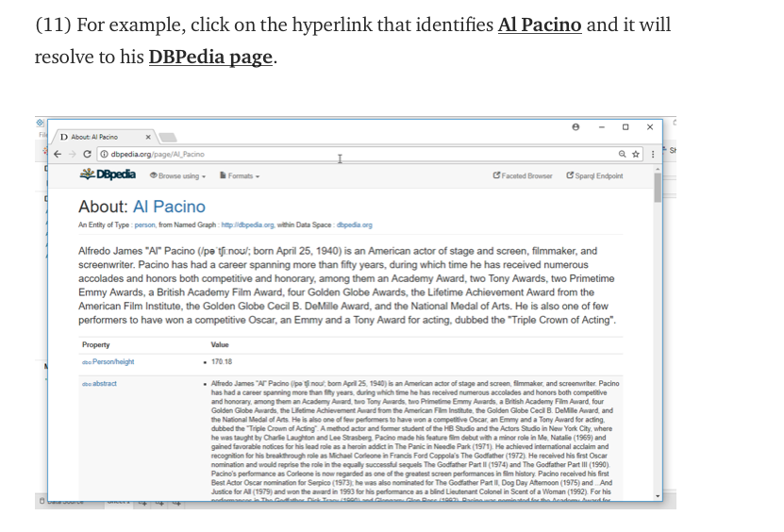Click the site info icon in address bar
This screenshot has height=532, width=784.
coord(104,155)
